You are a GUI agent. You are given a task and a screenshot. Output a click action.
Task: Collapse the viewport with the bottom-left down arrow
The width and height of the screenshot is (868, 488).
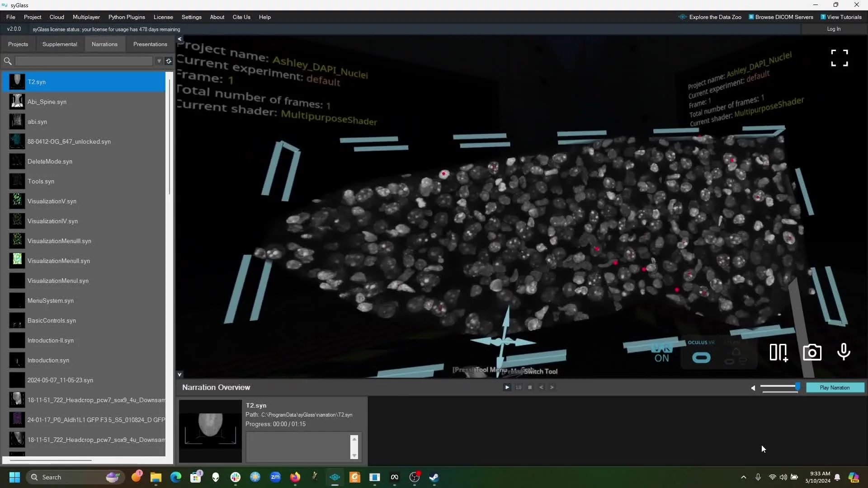coord(179,375)
